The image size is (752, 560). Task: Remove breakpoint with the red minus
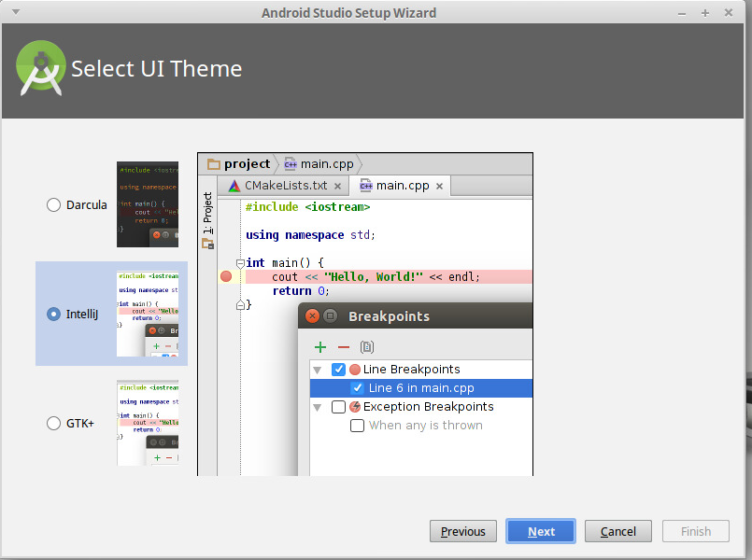pos(344,347)
